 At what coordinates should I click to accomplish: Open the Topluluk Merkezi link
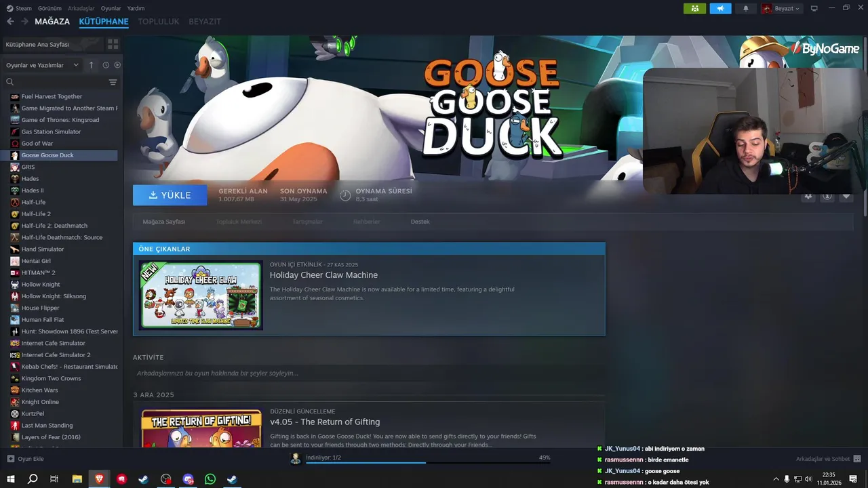point(239,222)
